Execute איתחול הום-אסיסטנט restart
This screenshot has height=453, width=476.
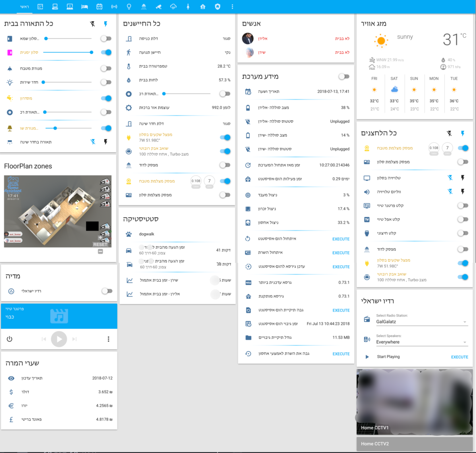[341, 239]
